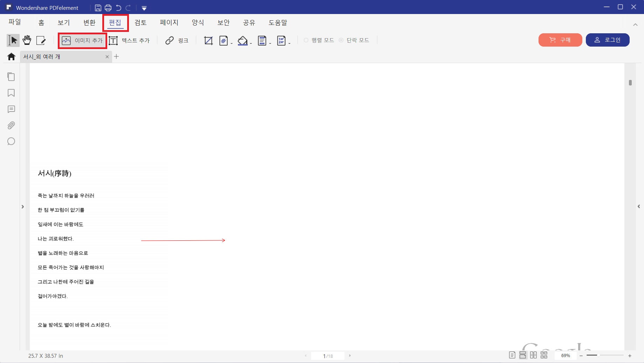Image resolution: width=644 pixels, height=363 pixels.
Task: Click the Header and Footer icon
Action: point(262,41)
